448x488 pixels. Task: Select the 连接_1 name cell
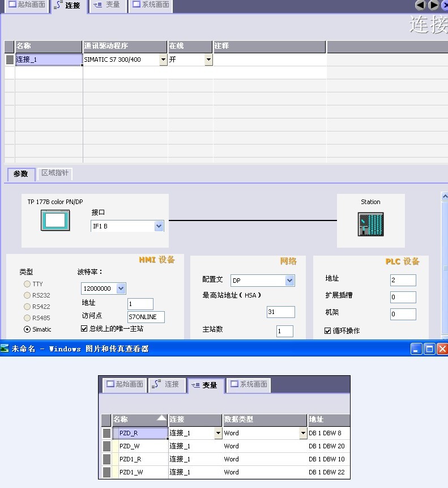pyautogui.click(x=49, y=60)
